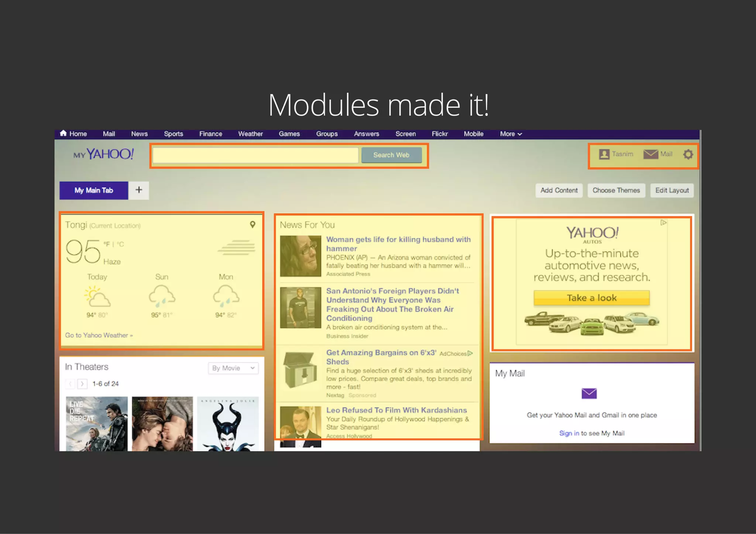
Task: Switch temperature unit to °F
Action: click(x=107, y=244)
